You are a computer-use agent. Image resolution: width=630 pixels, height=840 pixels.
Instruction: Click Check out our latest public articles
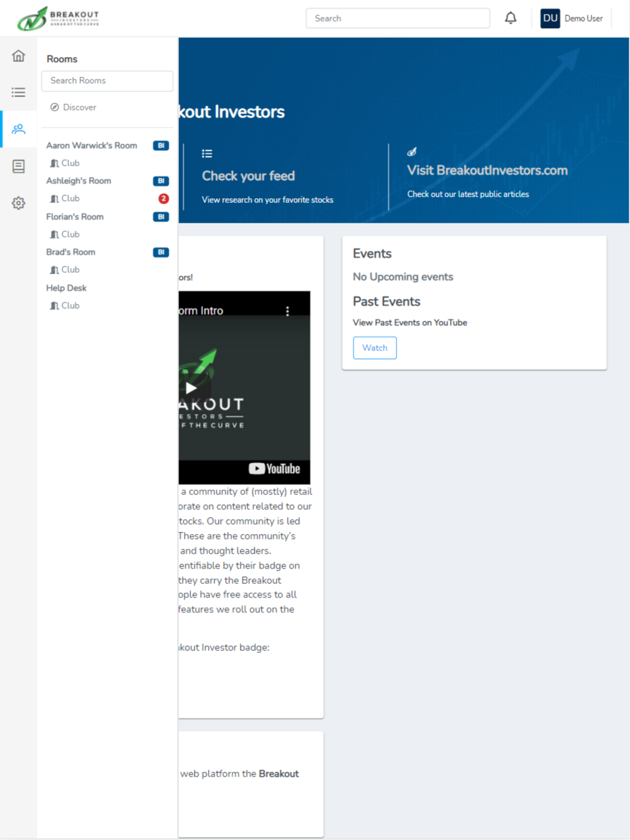pos(468,194)
